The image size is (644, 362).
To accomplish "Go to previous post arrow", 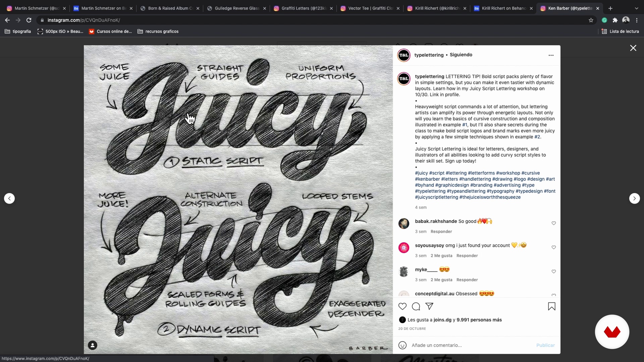I will [9, 198].
